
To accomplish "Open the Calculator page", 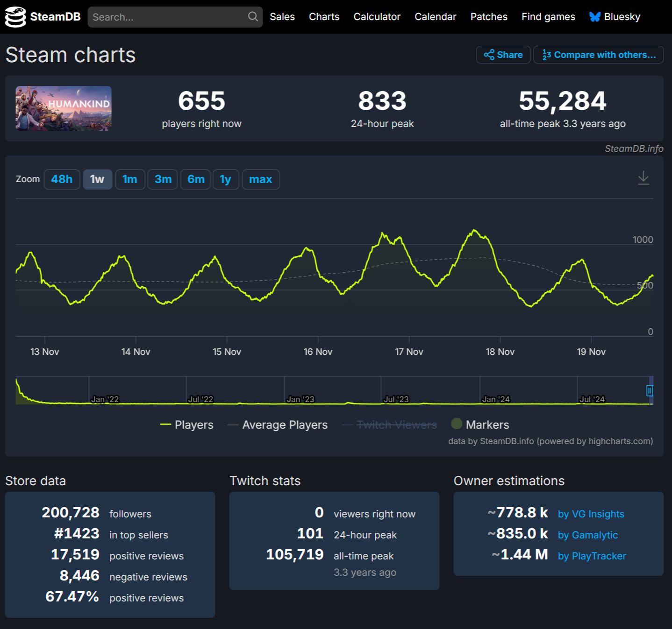I will tap(377, 17).
